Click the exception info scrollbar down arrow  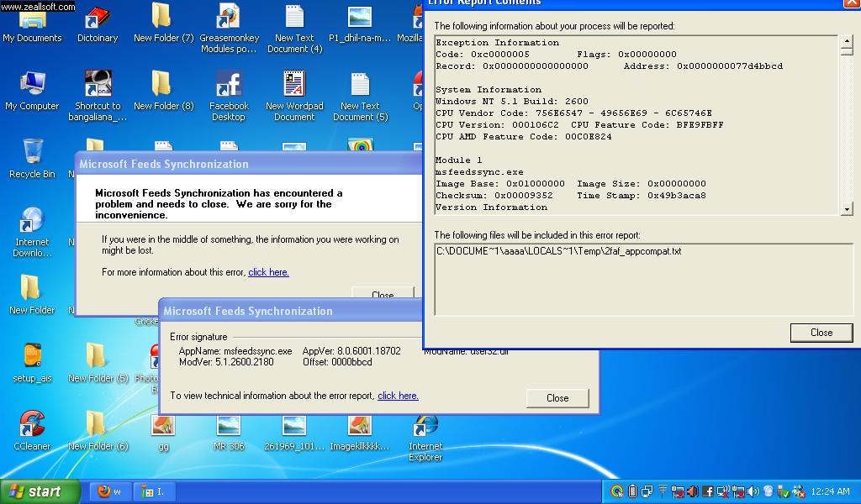coord(847,209)
